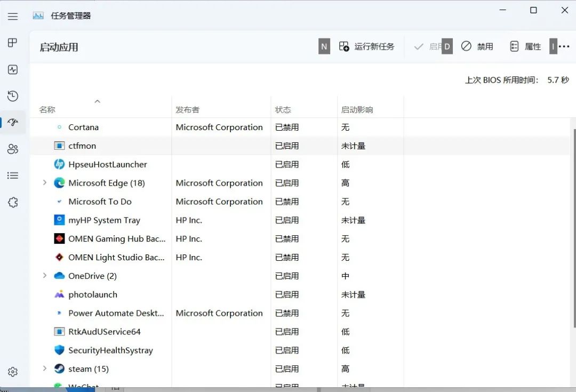This screenshot has width=576, height=392.
Task: Open the App history page in sidebar
Action: (13, 96)
